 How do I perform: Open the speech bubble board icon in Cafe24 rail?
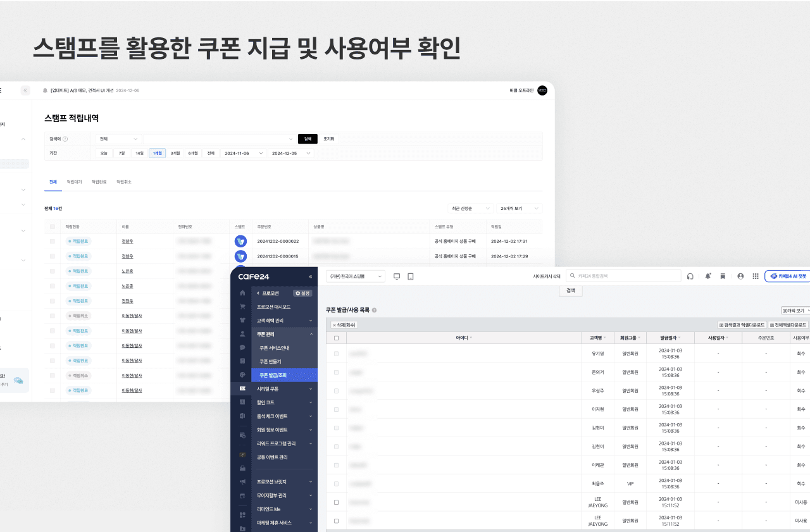[242, 347]
